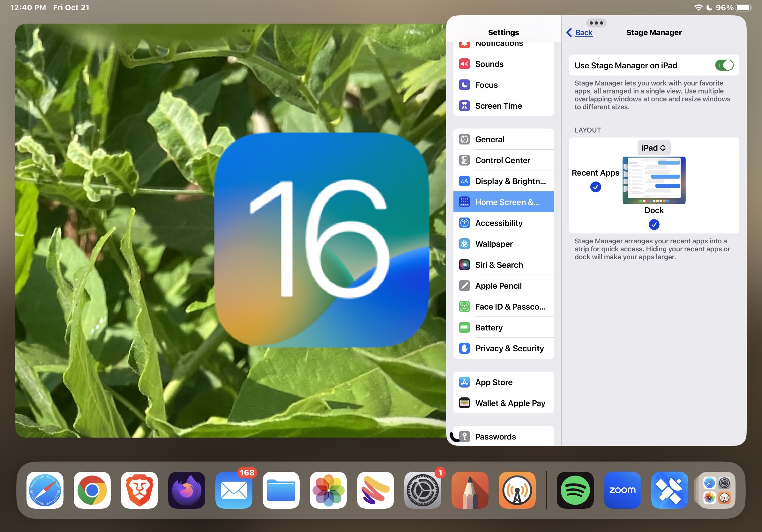Open Privacy & Security settings
This screenshot has width=762, height=532.
pos(504,348)
